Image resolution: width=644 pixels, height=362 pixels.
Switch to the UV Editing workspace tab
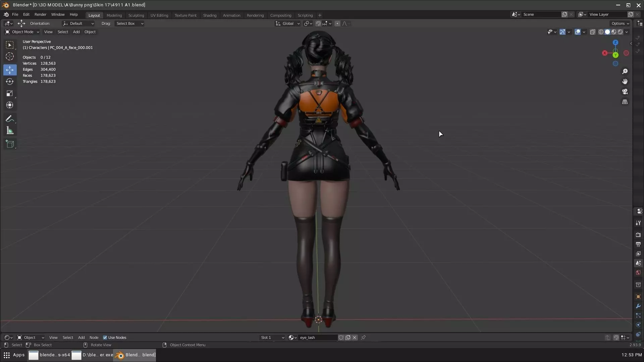[159, 15]
